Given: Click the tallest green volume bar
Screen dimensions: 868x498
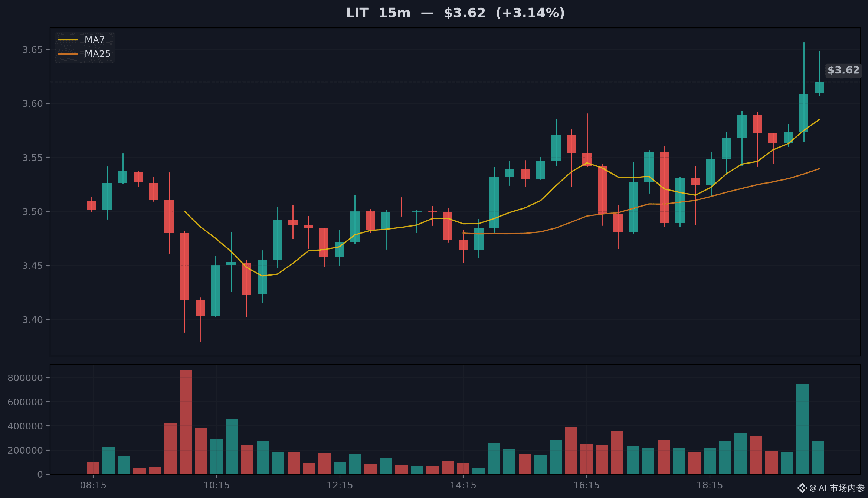Looking at the screenshot, I should [x=802, y=429].
